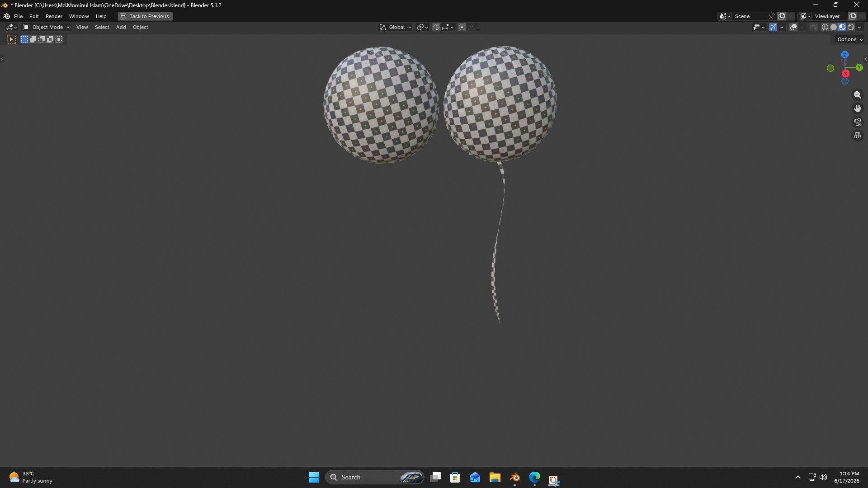Switch to Rendered viewport shading
Viewport: 868px width, 488px height.
851,27
